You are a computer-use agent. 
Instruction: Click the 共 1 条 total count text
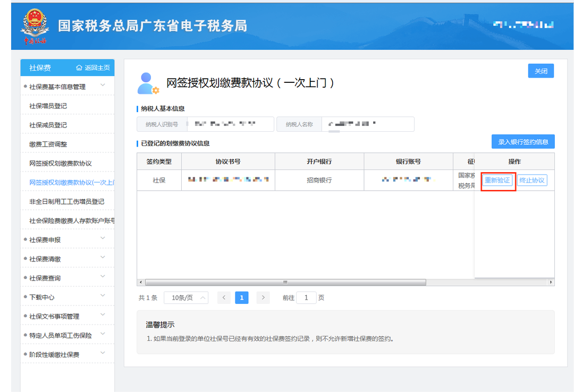(x=148, y=298)
